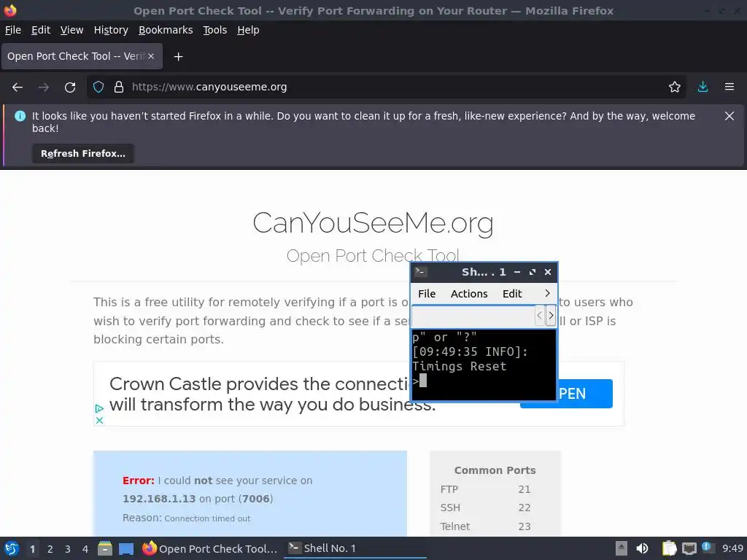Open File menu in Shell window
This screenshot has height=560, width=747.
pos(427,294)
